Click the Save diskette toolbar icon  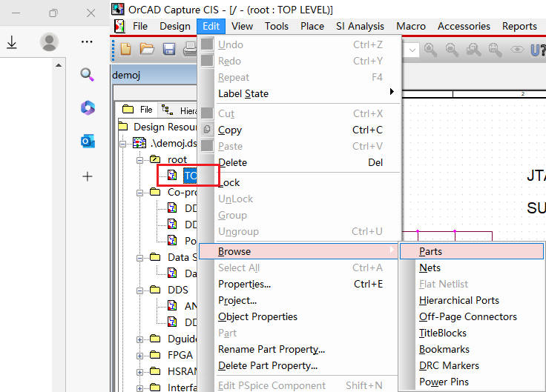click(x=168, y=50)
